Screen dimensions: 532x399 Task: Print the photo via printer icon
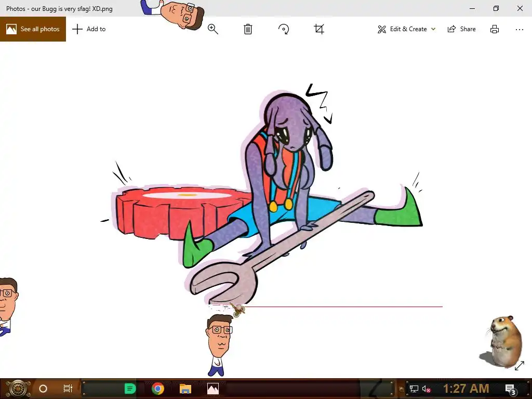(495, 29)
